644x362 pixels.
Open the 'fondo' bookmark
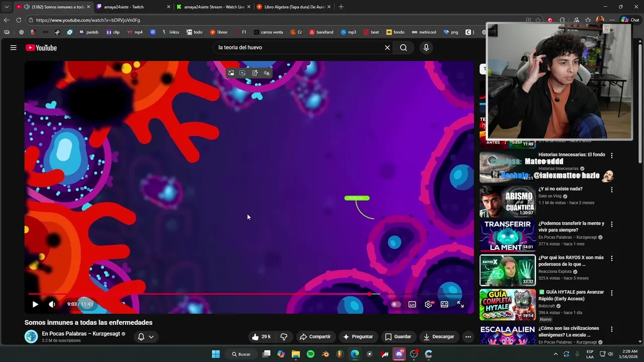point(395,32)
